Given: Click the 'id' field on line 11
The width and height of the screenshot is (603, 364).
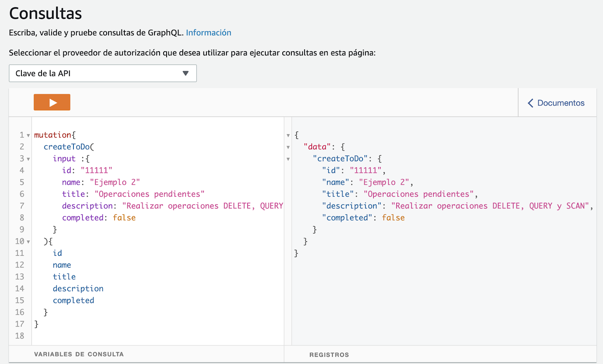Looking at the screenshot, I should pyautogui.click(x=57, y=253).
